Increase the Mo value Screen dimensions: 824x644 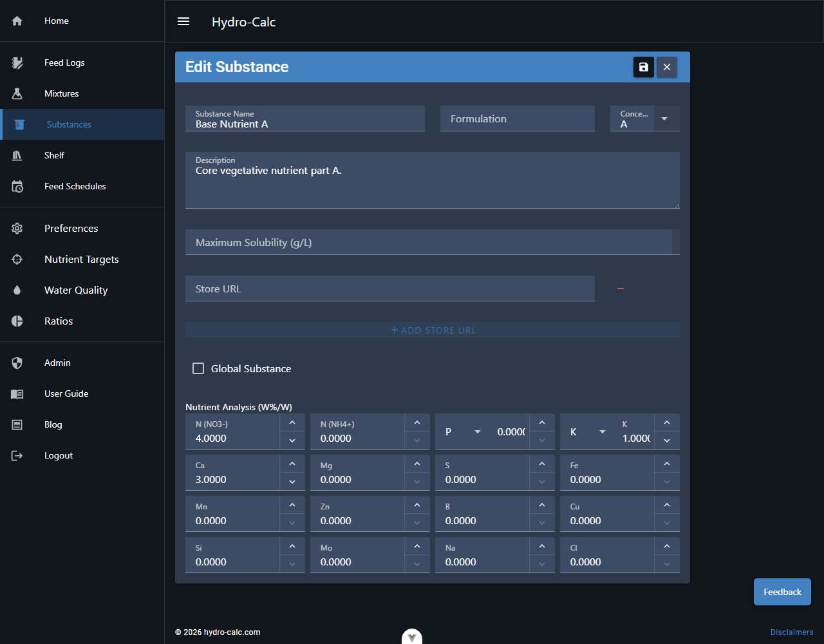[x=417, y=546]
